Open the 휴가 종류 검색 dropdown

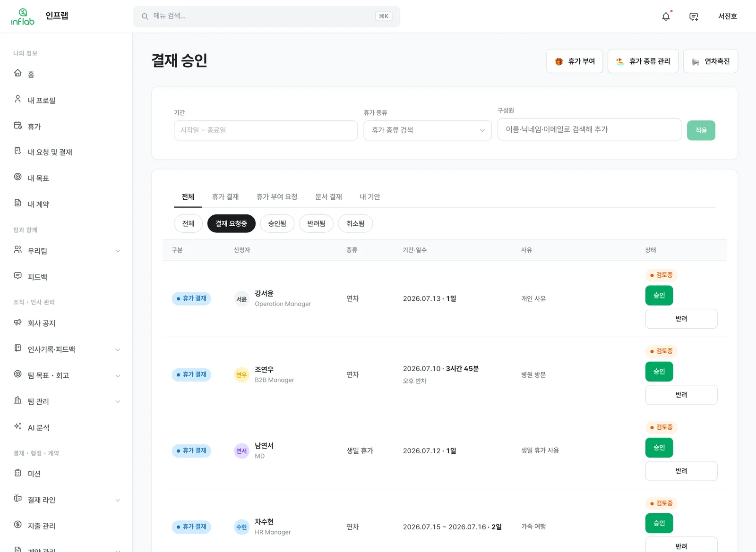pos(428,130)
